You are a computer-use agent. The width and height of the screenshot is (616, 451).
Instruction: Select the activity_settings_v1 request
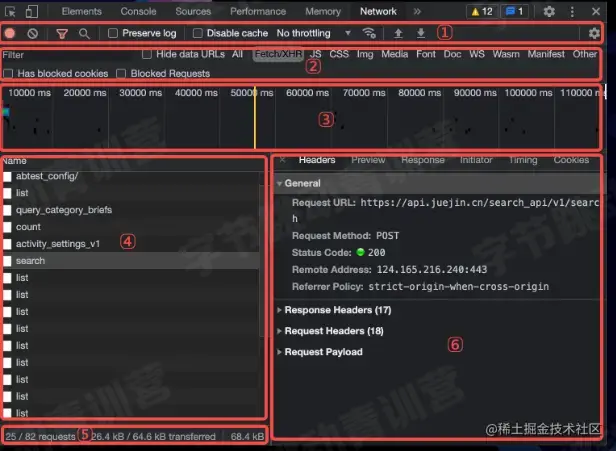tap(131, 244)
